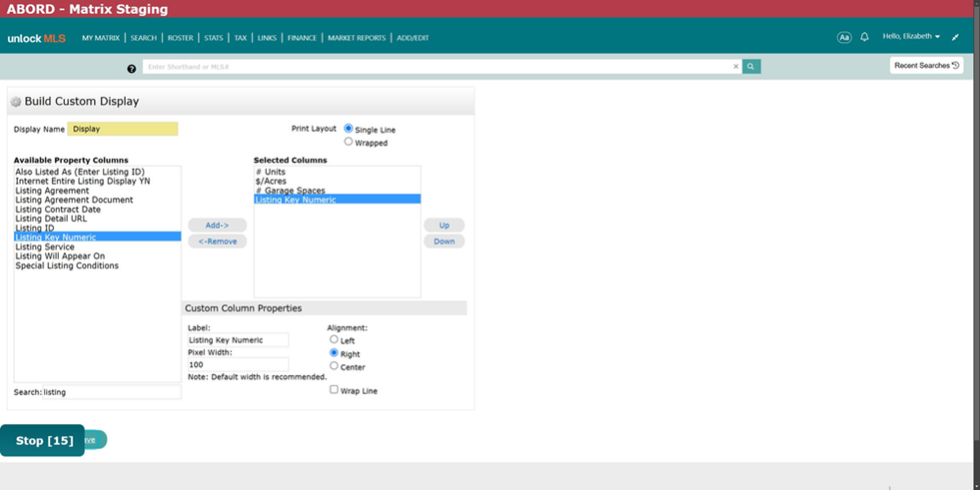The height and width of the screenshot is (490, 980).
Task: Open the TAX menu
Action: 240,38
